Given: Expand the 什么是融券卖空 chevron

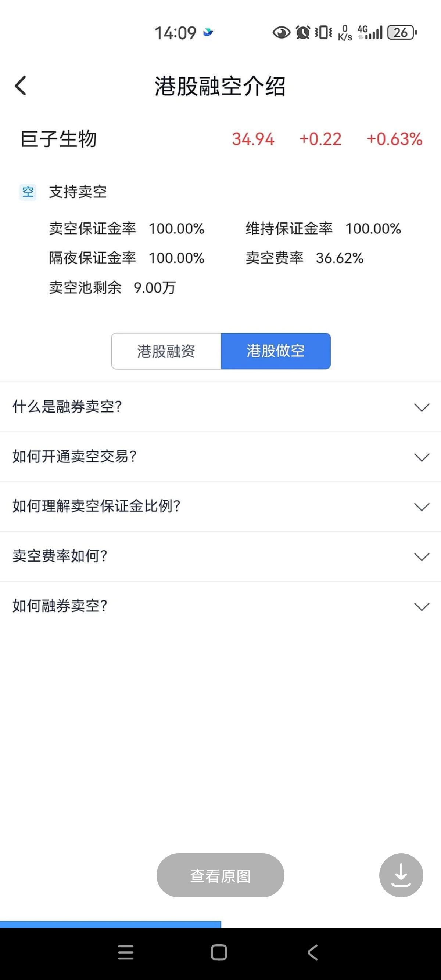Looking at the screenshot, I should click(x=422, y=407).
